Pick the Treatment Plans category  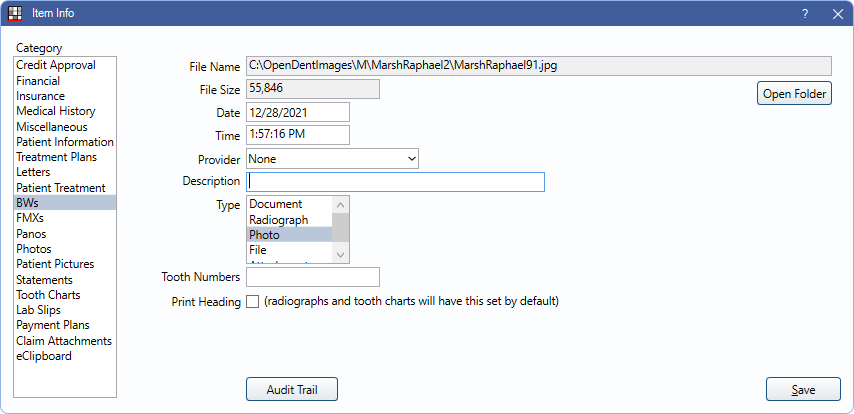[x=56, y=157]
